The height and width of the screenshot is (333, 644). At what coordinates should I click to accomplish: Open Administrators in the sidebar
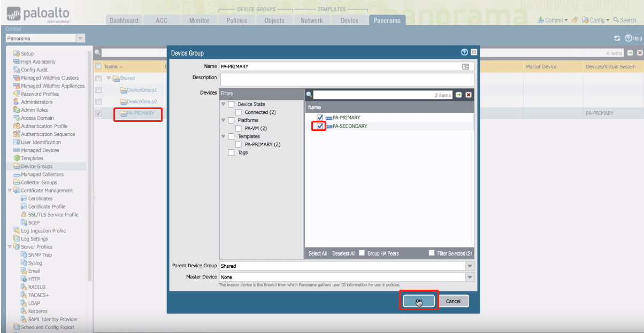click(36, 102)
